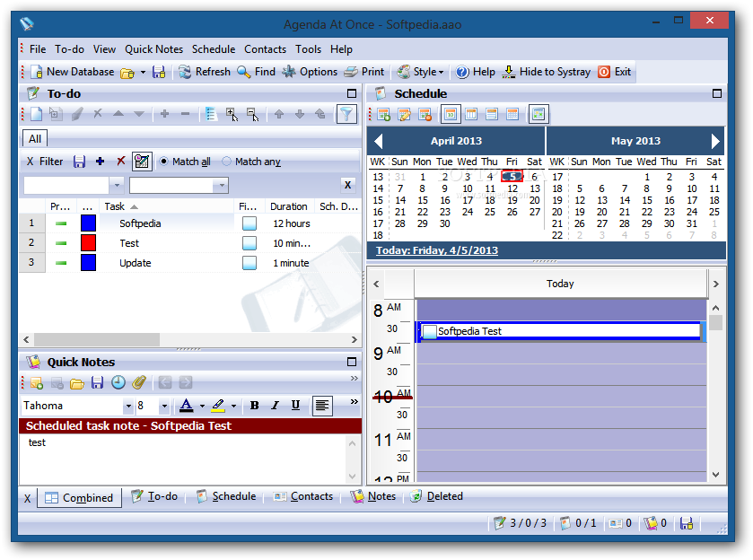Open highlight color dropdown arrow
Viewport: 753px width, 560px height.
pos(234,407)
